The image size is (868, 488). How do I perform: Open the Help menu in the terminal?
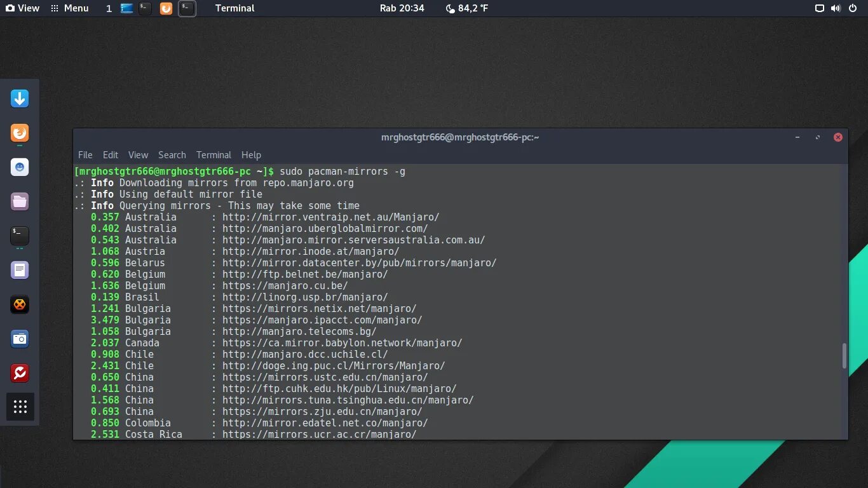coord(251,155)
